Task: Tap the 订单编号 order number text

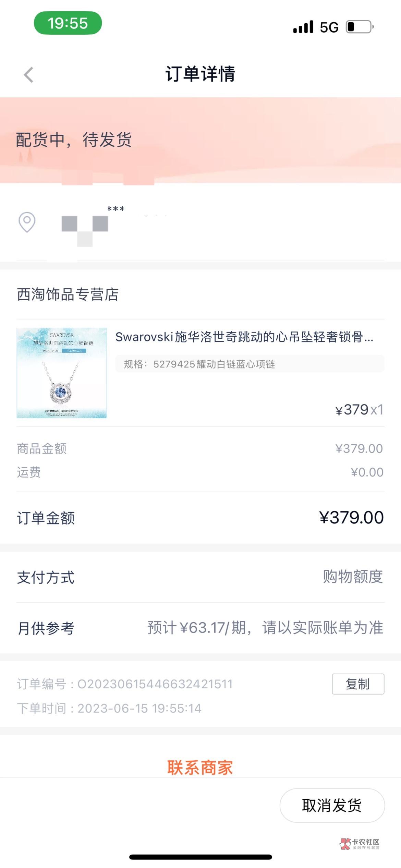Action: coord(125,684)
